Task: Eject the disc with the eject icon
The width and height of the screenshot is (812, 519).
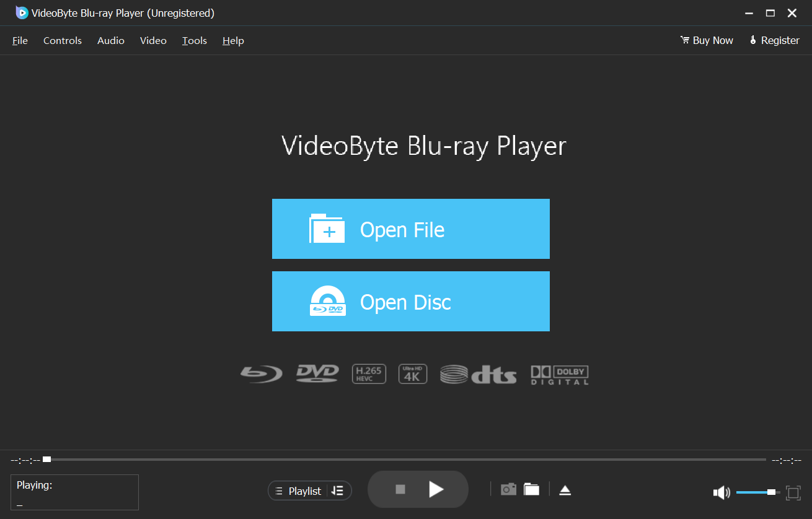Action: [x=565, y=489]
